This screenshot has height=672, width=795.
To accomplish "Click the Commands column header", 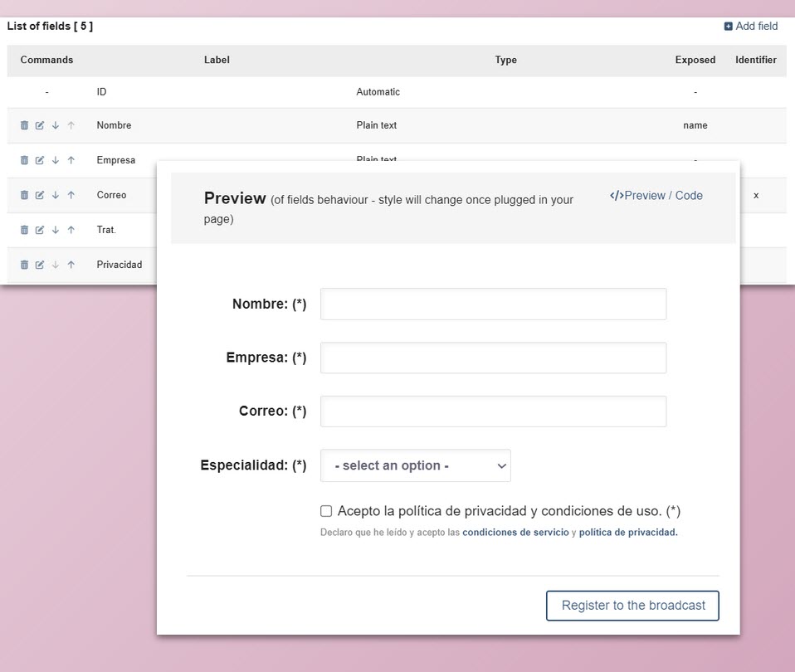I will coord(46,60).
